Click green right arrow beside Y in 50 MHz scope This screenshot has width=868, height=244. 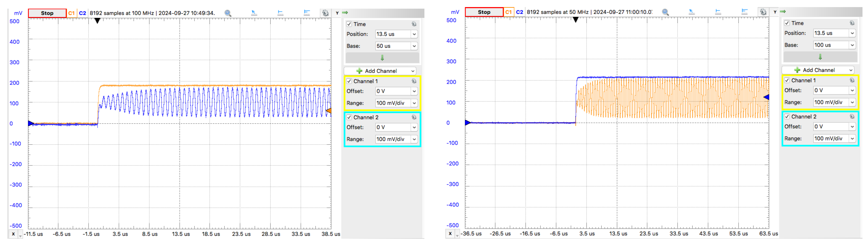coord(783,12)
